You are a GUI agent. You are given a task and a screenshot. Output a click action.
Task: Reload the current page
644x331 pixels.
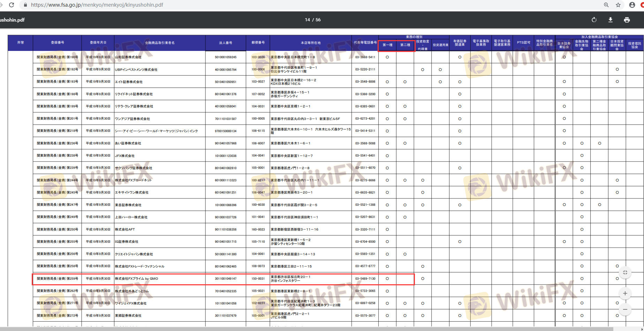(x=12, y=5)
